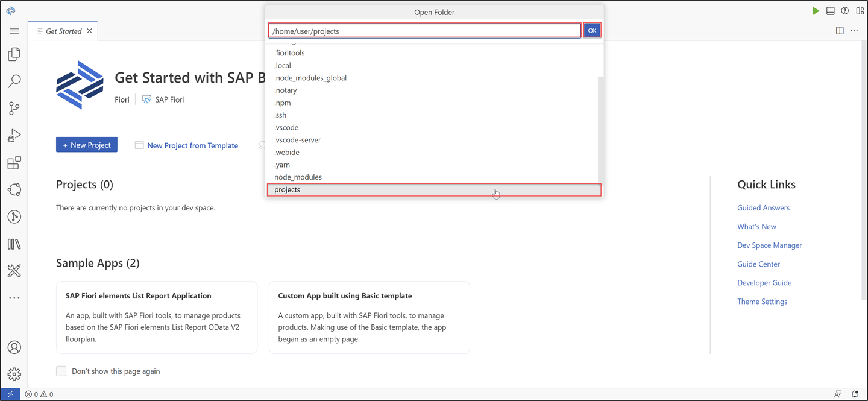Open the Accounts icon in activity bar
The height and width of the screenshot is (401, 868).
(x=14, y=347)
